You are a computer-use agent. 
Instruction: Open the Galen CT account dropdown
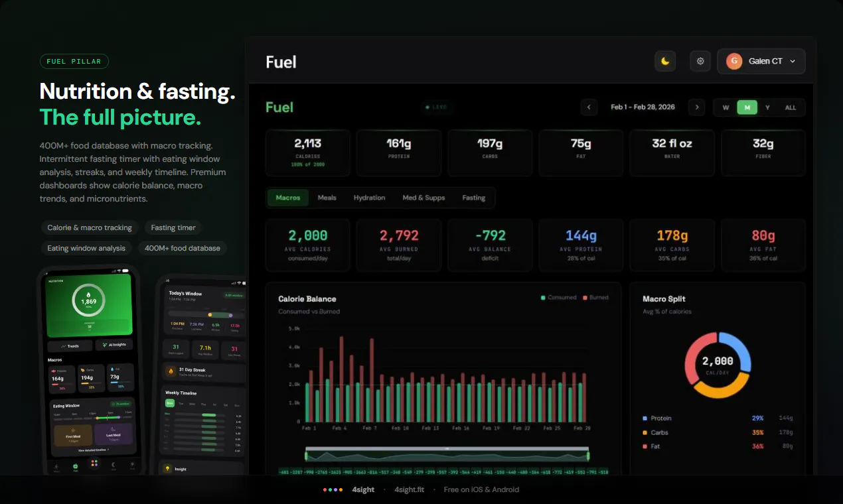(761, 61)
